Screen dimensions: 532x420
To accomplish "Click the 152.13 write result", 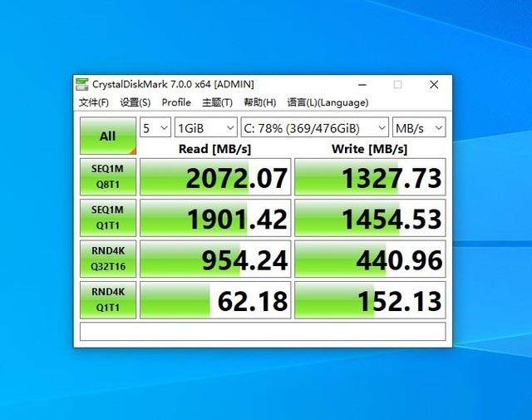I will pos(370,300).
